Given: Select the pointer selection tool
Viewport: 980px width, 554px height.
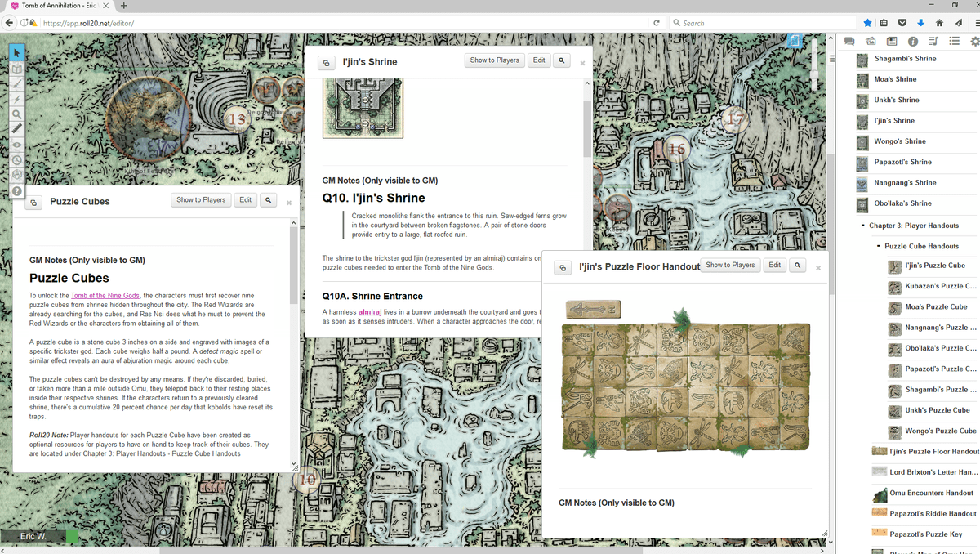Looking at the screenshot, I should coord(16,52).
